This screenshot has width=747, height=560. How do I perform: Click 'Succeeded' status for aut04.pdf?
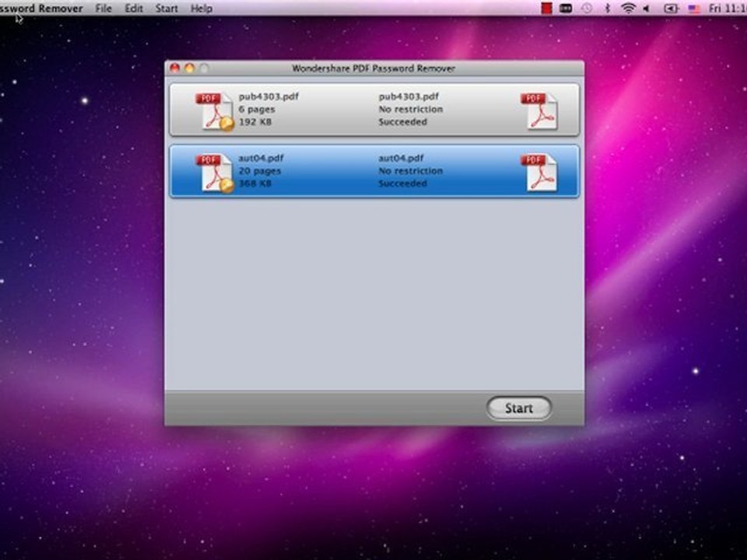(x=402, y=184)
